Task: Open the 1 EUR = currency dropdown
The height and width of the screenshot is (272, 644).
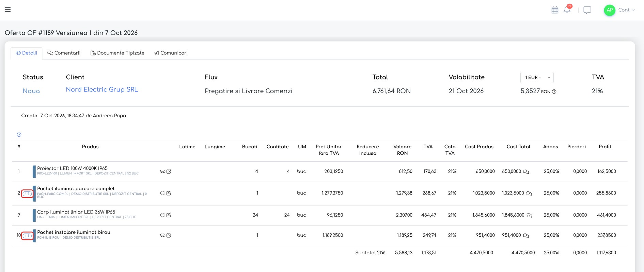Action: click(537, 78)
